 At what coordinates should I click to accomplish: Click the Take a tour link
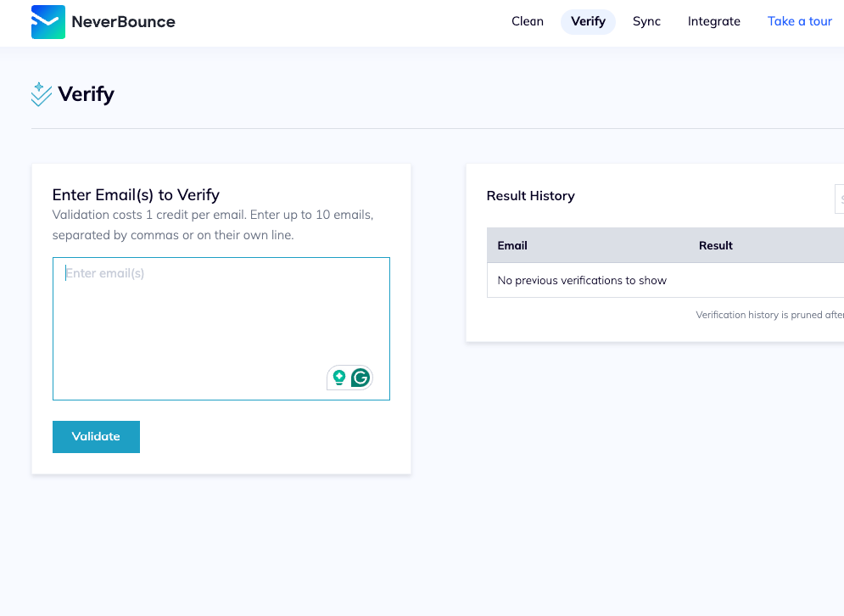[x=799, y=21]
